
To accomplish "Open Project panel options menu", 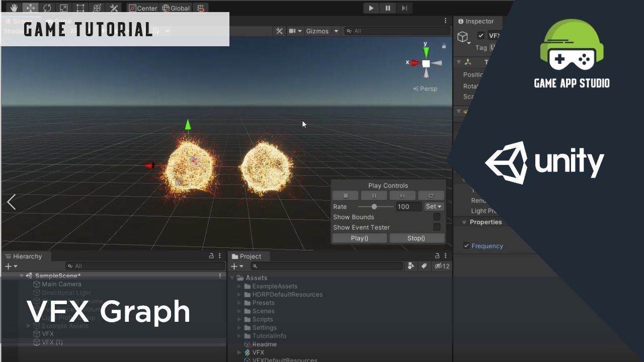I will click(x=446, y=256).
